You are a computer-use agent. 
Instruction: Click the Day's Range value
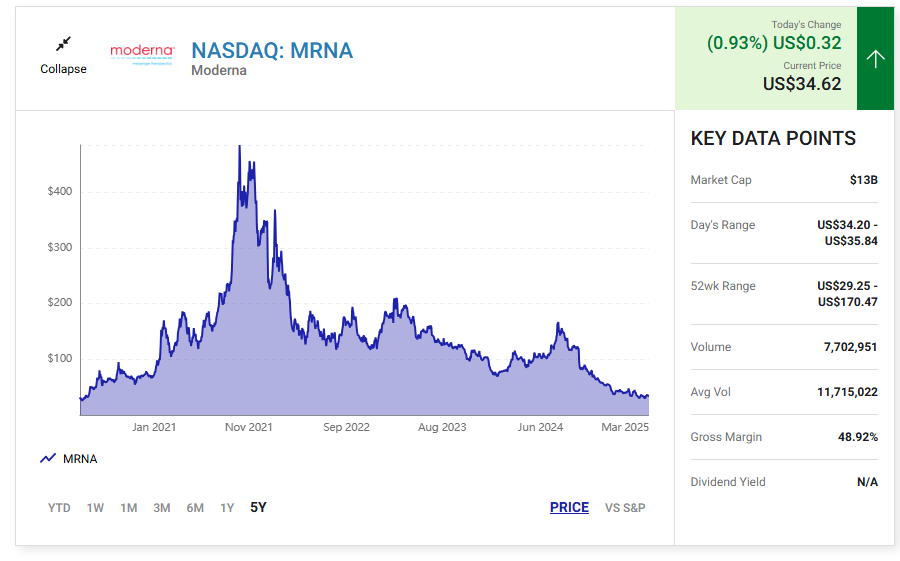pos(847,233)
